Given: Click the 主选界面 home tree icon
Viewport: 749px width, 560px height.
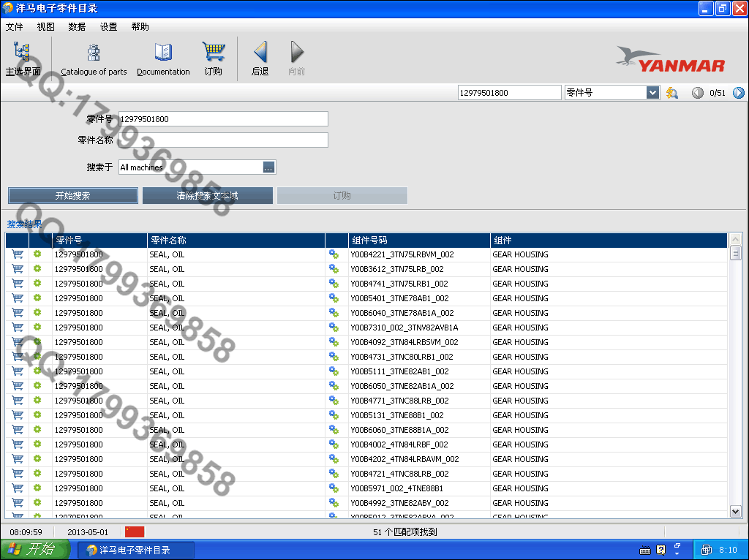Looking at the screenshot, I should coord(22,53).
